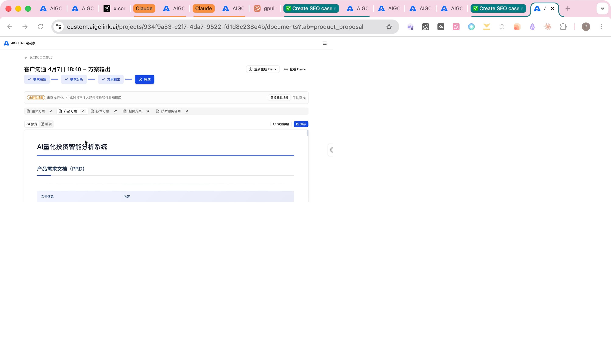
Task: Open Chrome three-dot menu
Action: tap(601, 27)
